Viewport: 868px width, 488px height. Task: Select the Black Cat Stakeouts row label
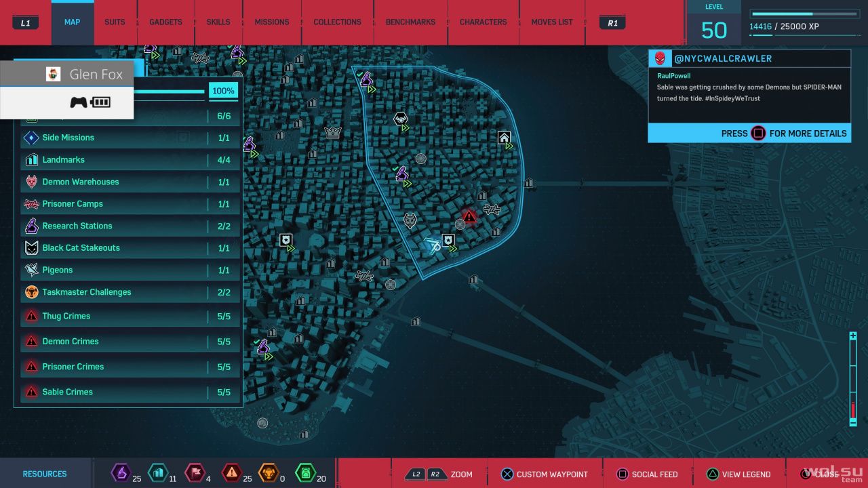point(81,248)
